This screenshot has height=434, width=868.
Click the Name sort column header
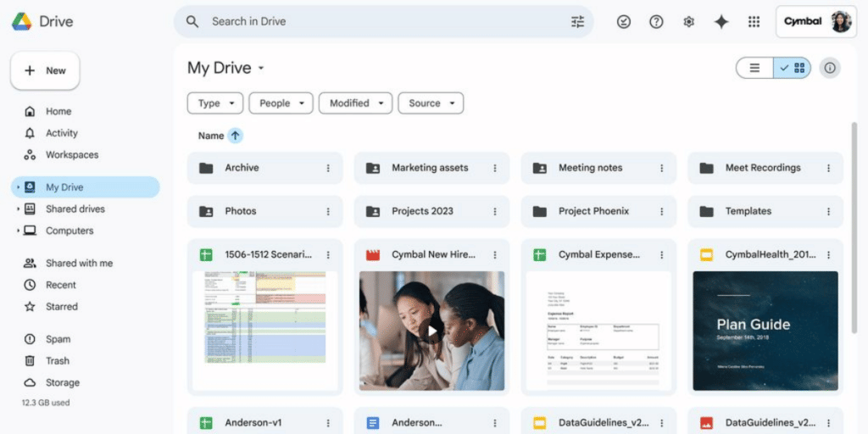coord(211,136)
